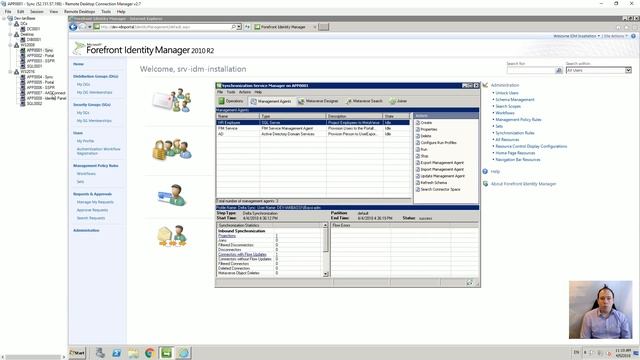This screenshot has width=640, height=360.
Task: Click the Refresh Schema action
Action: tap(431, 182)
